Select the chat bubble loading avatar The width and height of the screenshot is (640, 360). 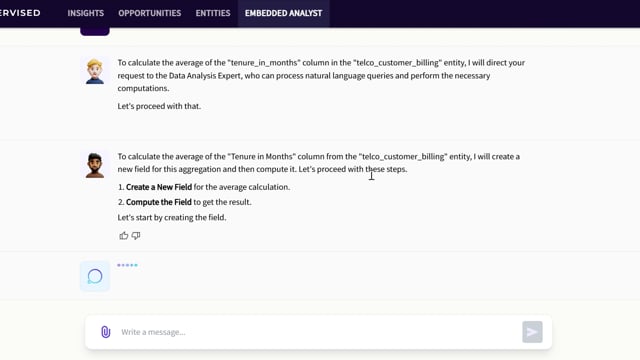[x=95, y=276]
